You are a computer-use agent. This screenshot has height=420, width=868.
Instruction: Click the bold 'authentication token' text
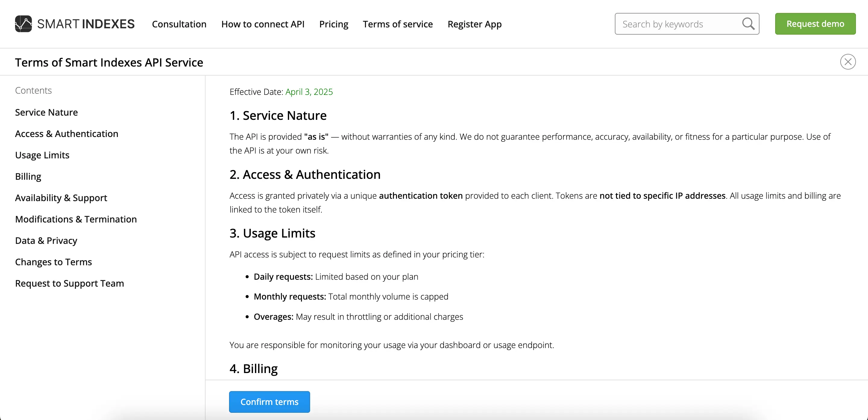421,196
